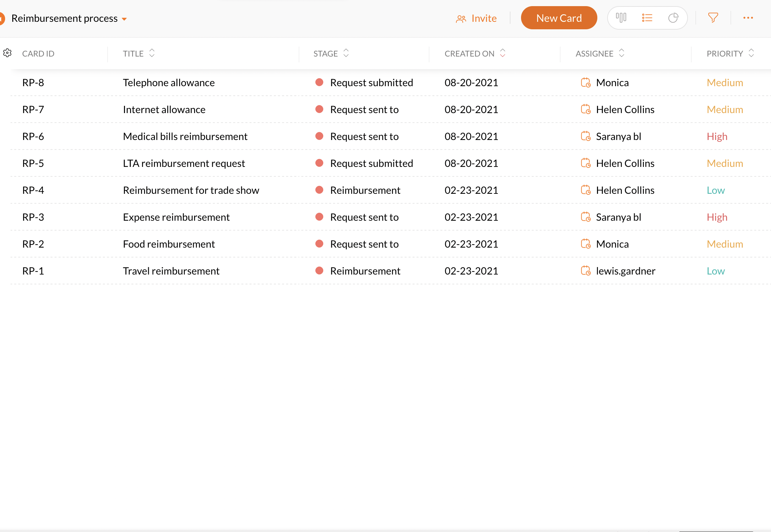Click the due date icon beside lewis.gardner

tap(585, 271)
